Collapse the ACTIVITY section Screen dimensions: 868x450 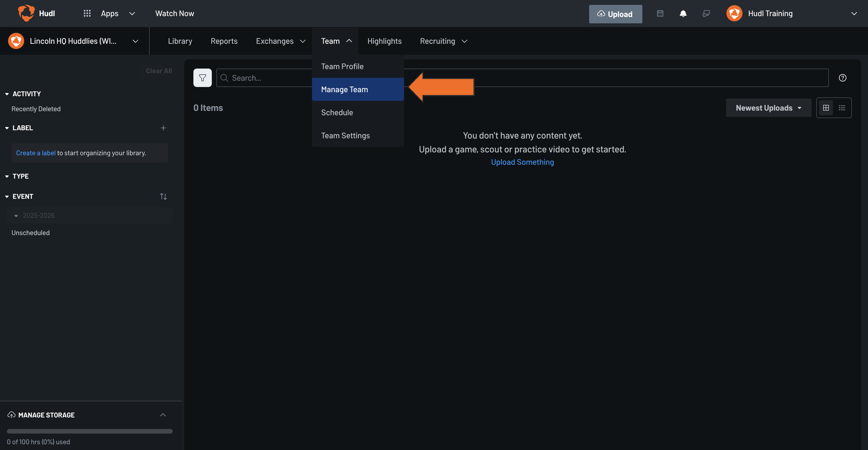click(x=7, y=94)
